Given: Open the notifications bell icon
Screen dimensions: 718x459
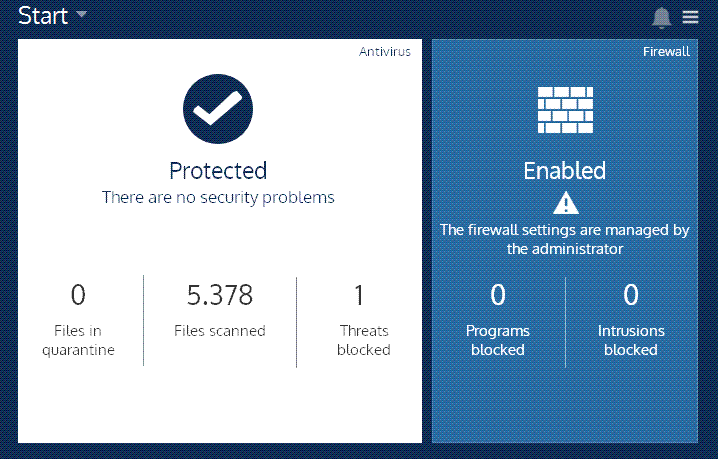Looking at the screenshot, I should (x=661, y=18).
